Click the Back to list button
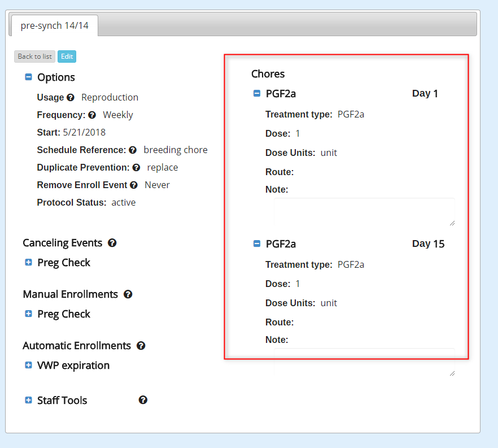 coord(34,56)
